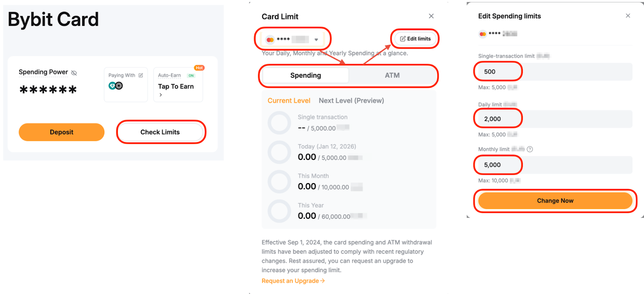
Task: Toggle the Auto-Earn ON switch
Action: coord(191,75)
